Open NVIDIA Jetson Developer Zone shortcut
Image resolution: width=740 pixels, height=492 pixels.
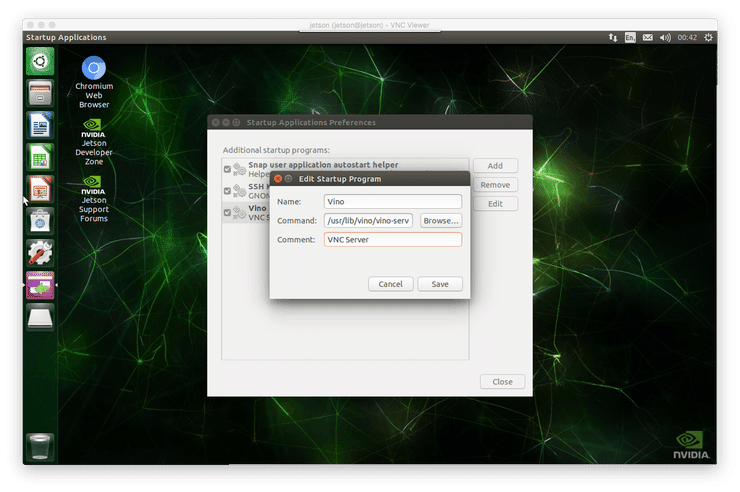coord(94,142)
